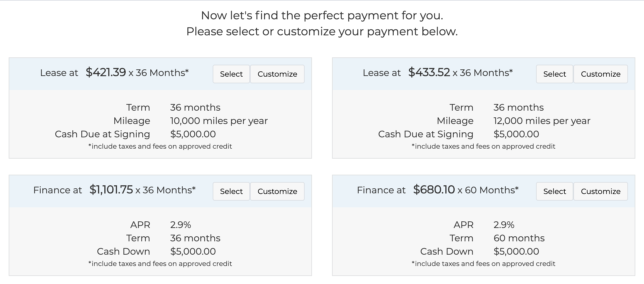This screenshot has width=644, height=284.
Task: Select the $433.52 lease option
Action: [x=555, y=74]
